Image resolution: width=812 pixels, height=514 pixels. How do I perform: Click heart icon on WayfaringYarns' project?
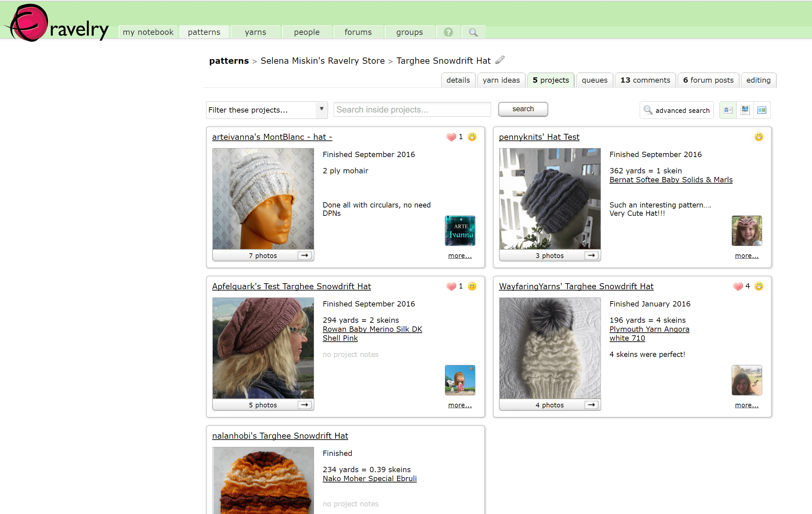(x=738, y=286)
